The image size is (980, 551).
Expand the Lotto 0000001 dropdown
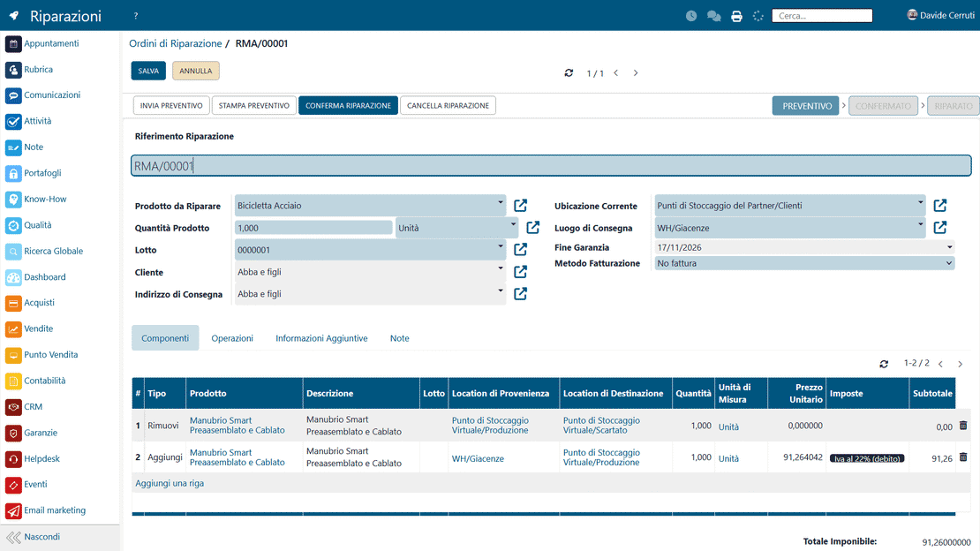pos(500,246)
